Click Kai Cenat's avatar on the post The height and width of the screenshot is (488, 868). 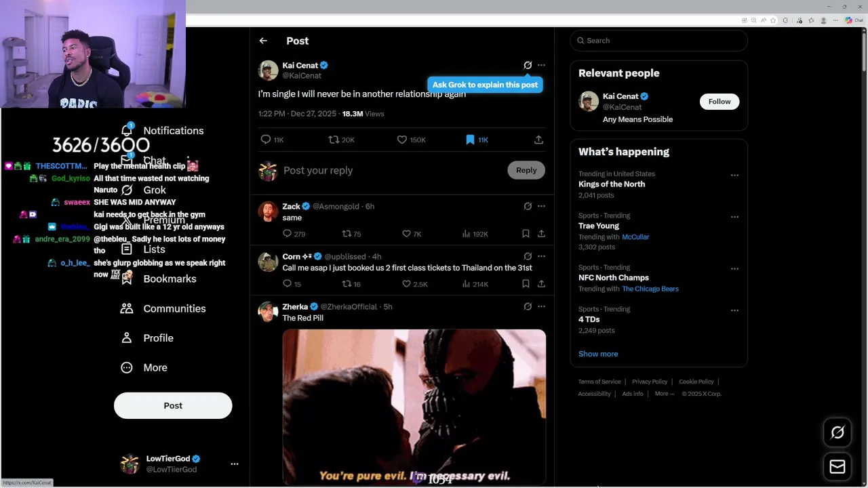point(269,70)
